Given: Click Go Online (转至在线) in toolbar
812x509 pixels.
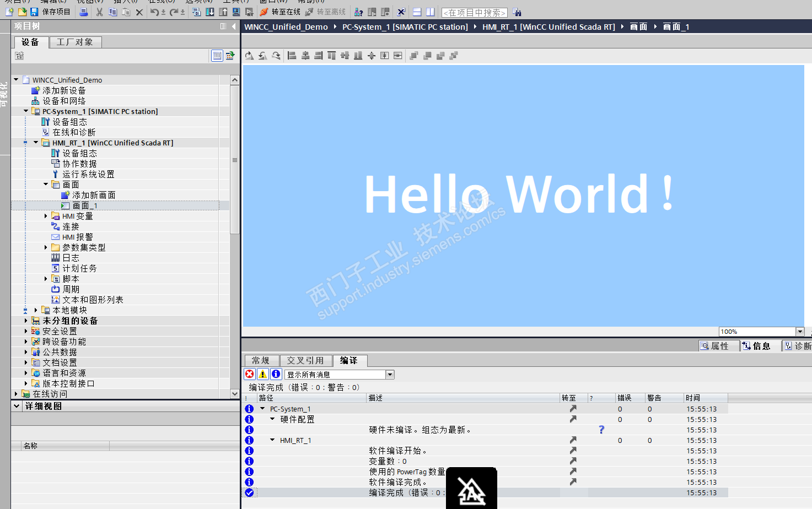Looking at the screenshot, I should click(x=280, y=12).
